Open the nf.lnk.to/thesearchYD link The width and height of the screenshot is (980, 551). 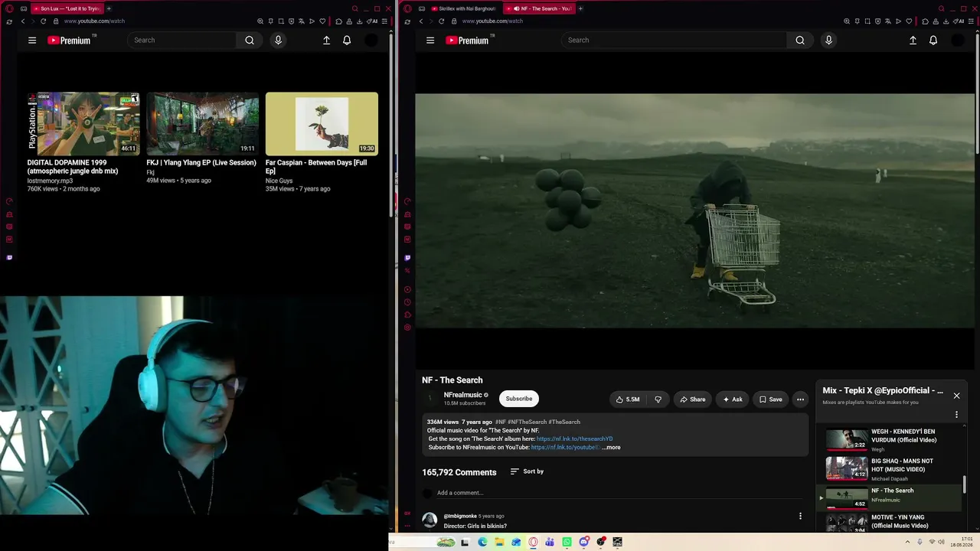pos(574,439)
